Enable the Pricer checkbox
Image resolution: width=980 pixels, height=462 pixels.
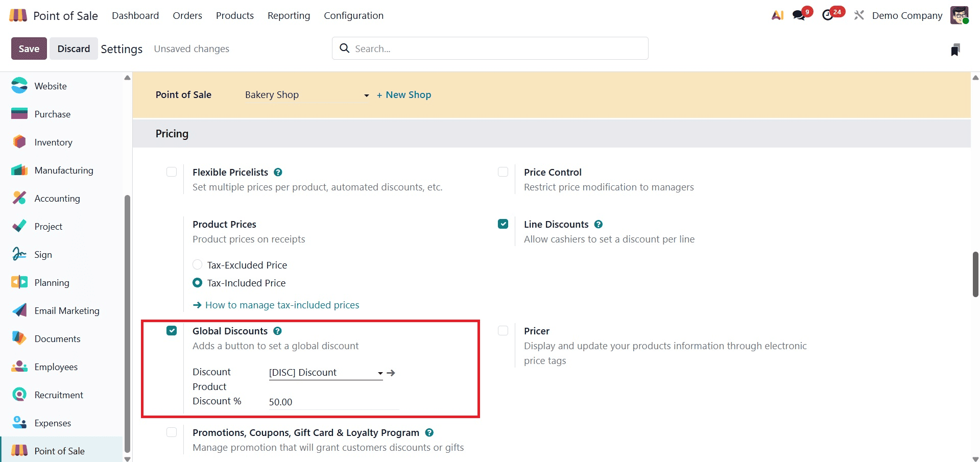(503, 331)
